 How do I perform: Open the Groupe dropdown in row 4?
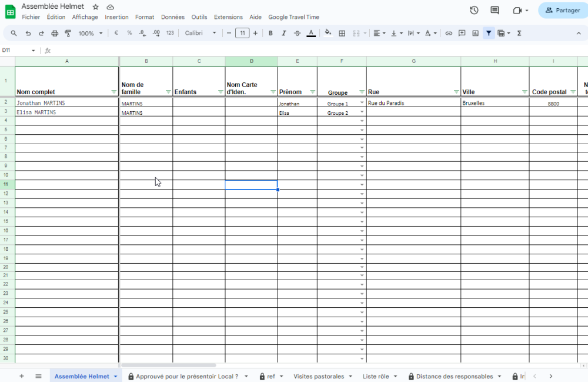(x=362, y=121)
